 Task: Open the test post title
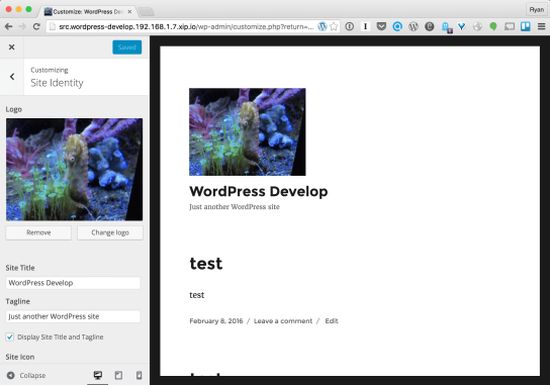click(206, 264)
